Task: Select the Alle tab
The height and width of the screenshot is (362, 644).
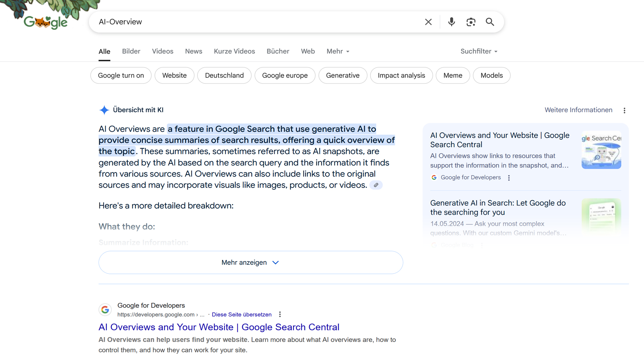Action: [104, 51]
